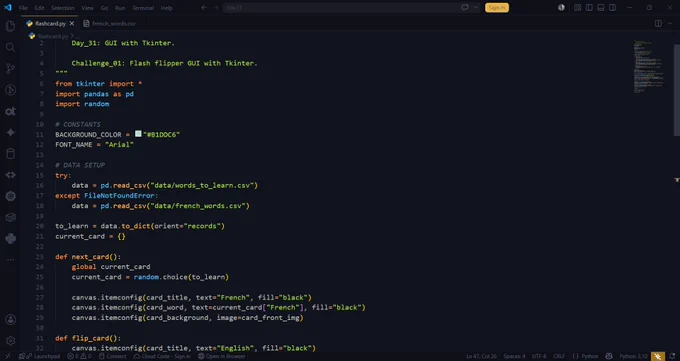Click the highlighted orange status bar icon
Screen dimensions: 680x361
[x=657, y=356]
